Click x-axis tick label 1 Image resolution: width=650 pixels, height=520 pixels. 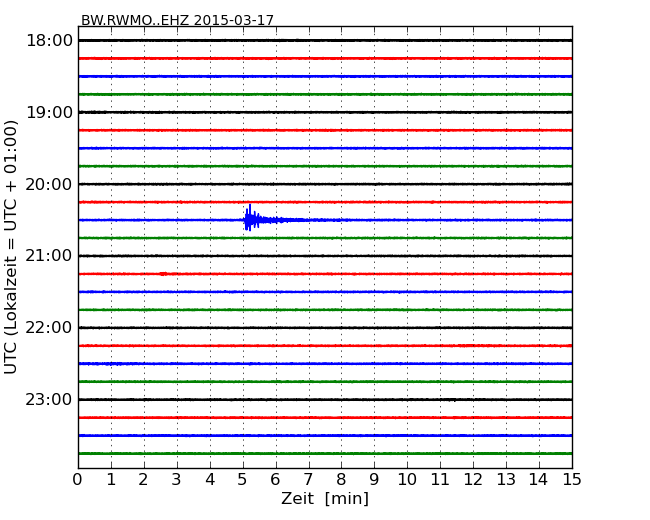(x=111, y=480)
